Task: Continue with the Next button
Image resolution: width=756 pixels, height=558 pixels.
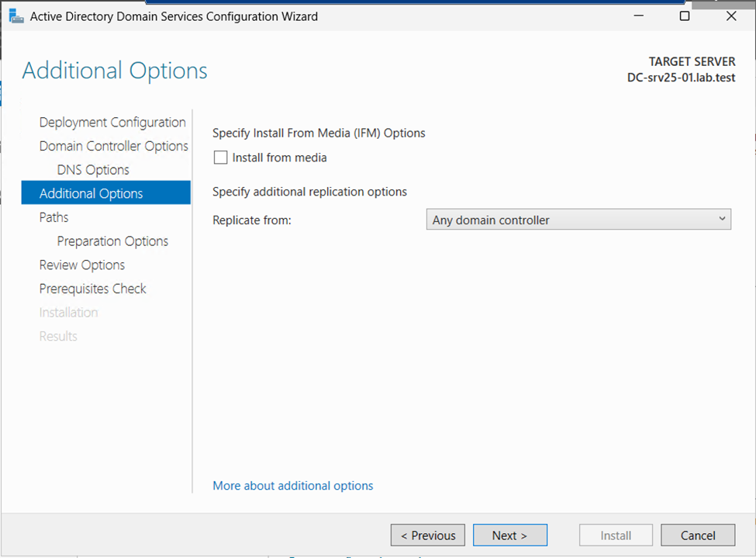Action: (510, 535)
